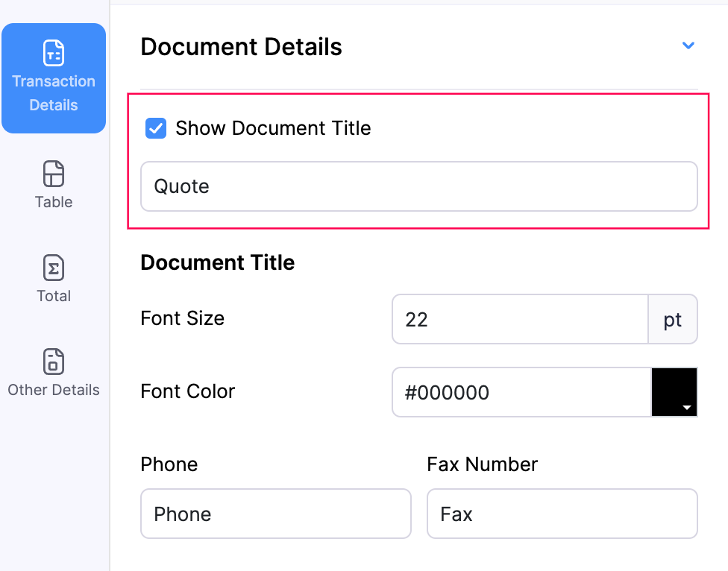728x571 pixels.
Task: Click the Document Title heading
Action: 217,262
